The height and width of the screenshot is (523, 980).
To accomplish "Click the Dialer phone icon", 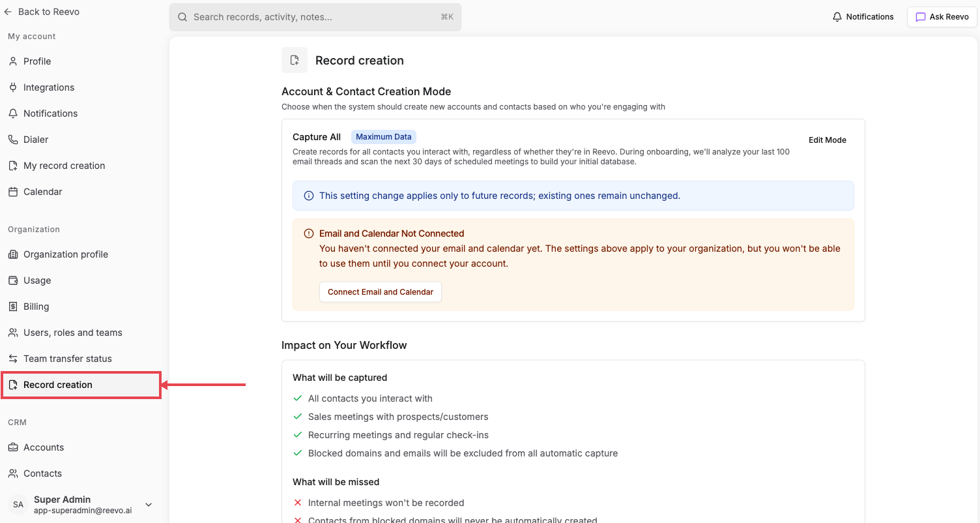I will (x=13, y=140).
